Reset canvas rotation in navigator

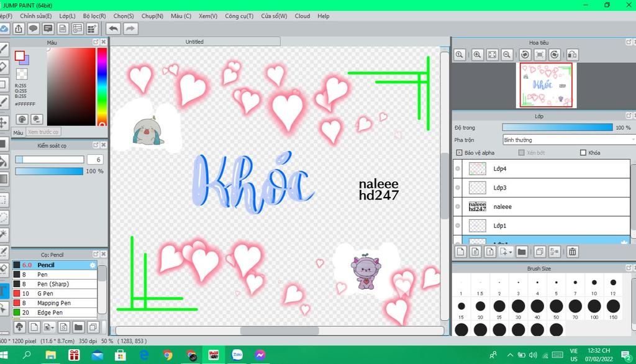tap(540, 55)
